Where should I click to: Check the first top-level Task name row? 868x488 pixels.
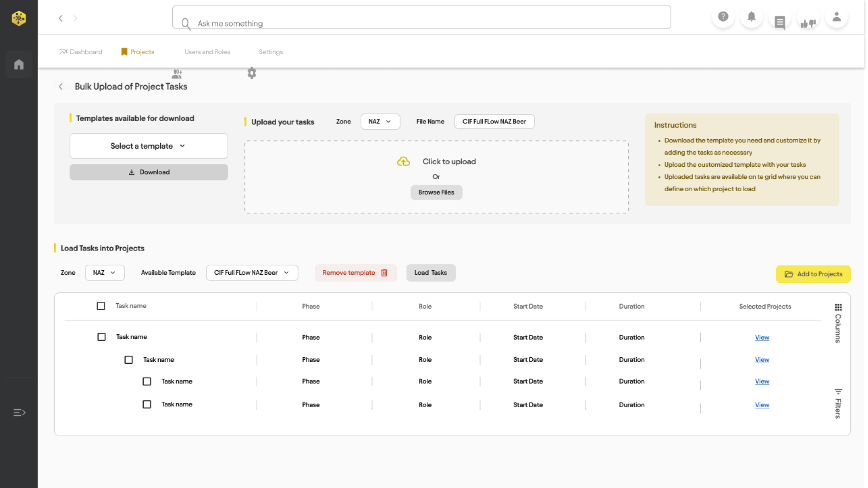102,337
